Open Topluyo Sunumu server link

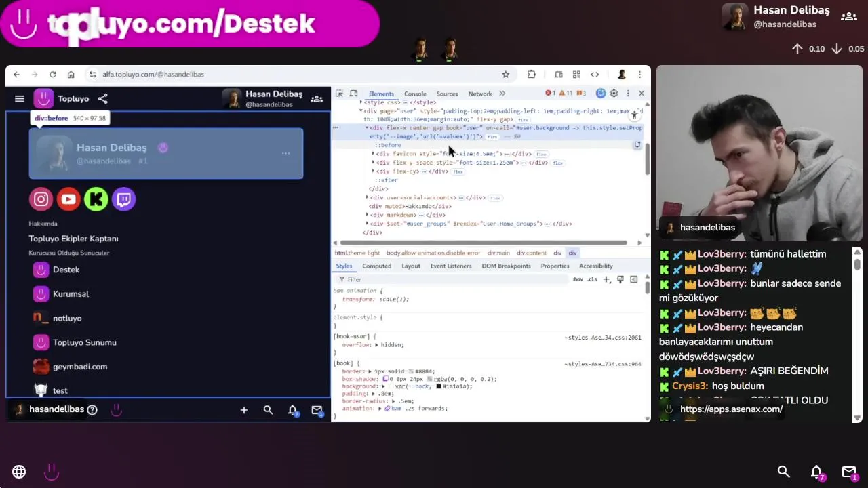75,342
